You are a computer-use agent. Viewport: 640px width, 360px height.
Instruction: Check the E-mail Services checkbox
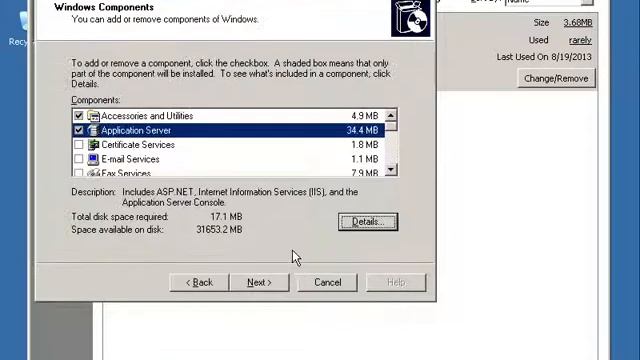click(78, 159)
